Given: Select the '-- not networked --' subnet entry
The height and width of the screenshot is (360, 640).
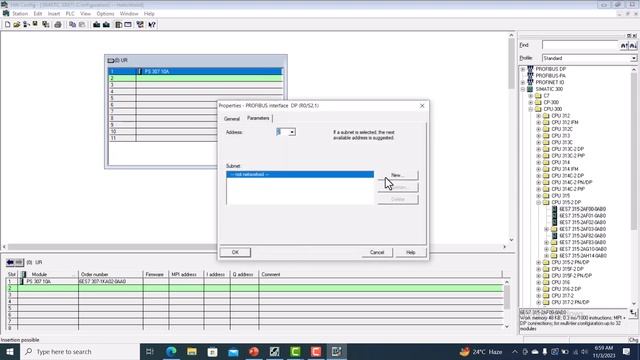Looking at the screenshot, I should [300, 175].
